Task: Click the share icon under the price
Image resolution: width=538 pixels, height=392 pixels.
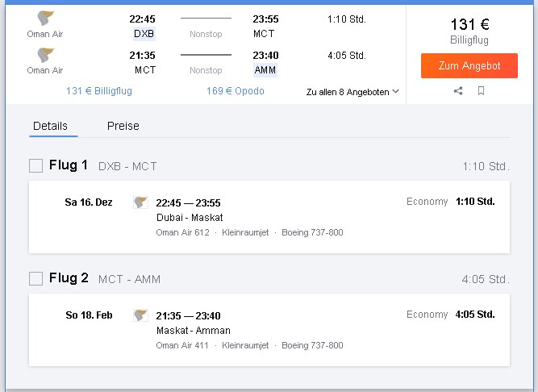Action: (x=458, y=91)
